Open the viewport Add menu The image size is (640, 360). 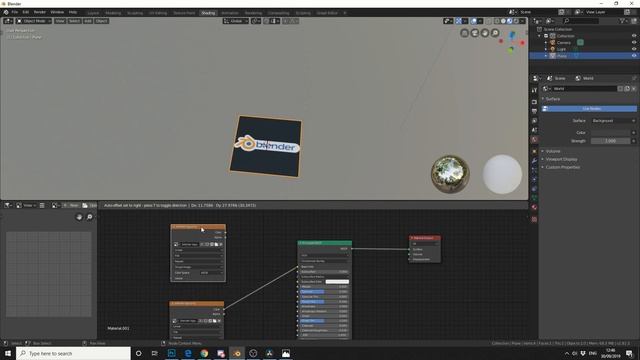coord(88,21)
